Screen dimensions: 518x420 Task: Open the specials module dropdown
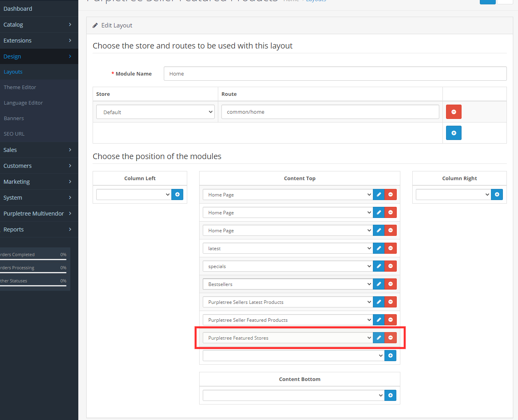(x=288, y=266)
